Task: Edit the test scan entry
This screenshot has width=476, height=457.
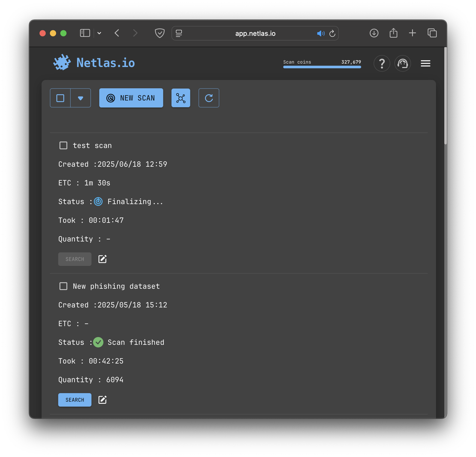Action: pos(102,259)
